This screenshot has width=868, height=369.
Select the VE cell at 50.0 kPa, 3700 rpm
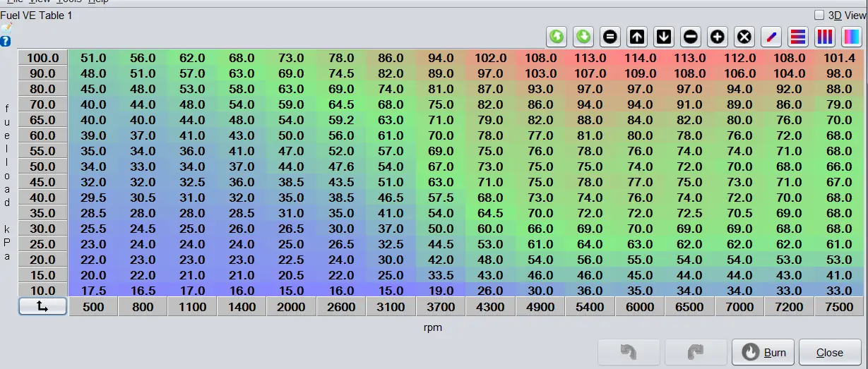(x=441, y=167)
